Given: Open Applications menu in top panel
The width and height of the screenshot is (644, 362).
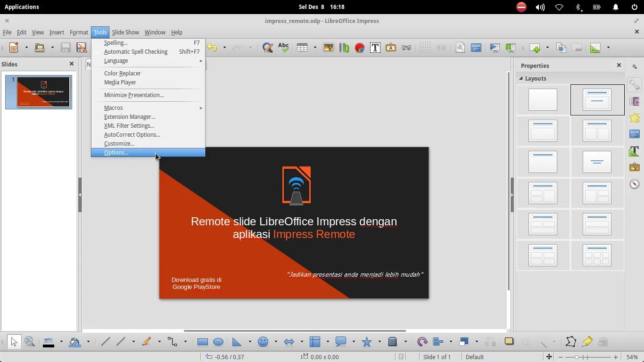Looking at the screenshot, I should tap(22, 7).
